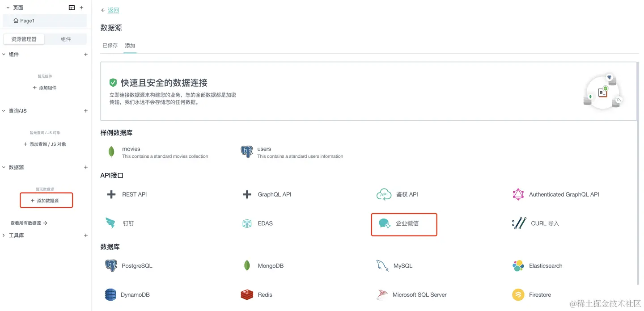Open 查看所有数据源 link
644x311 pixels.
29,223
